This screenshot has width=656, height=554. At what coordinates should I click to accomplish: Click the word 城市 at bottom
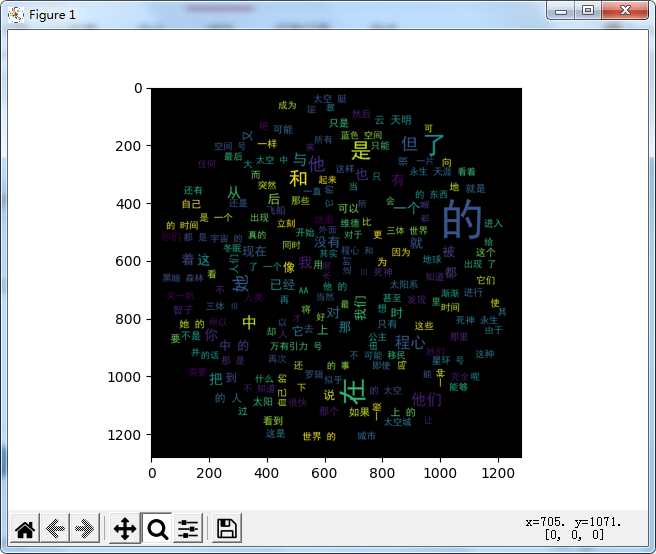[366, 436]
